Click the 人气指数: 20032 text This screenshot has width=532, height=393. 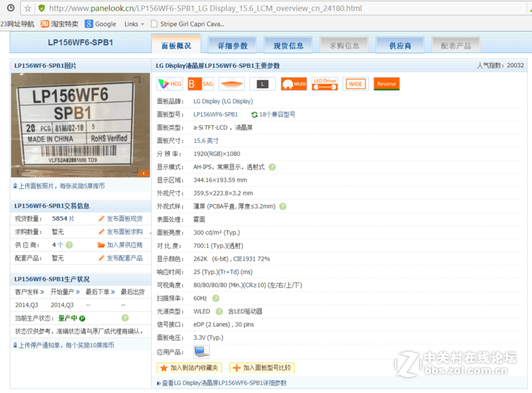[501, 65]
